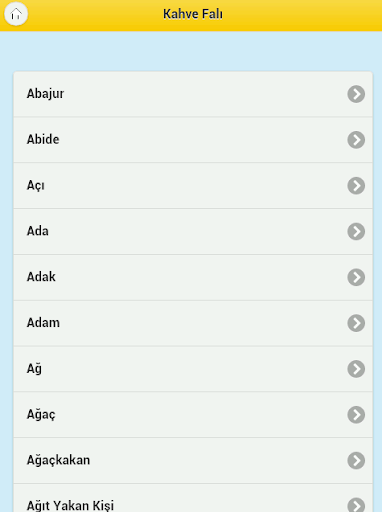
Task: Click the arrow icon beside Adam
Action: [356, 323]
